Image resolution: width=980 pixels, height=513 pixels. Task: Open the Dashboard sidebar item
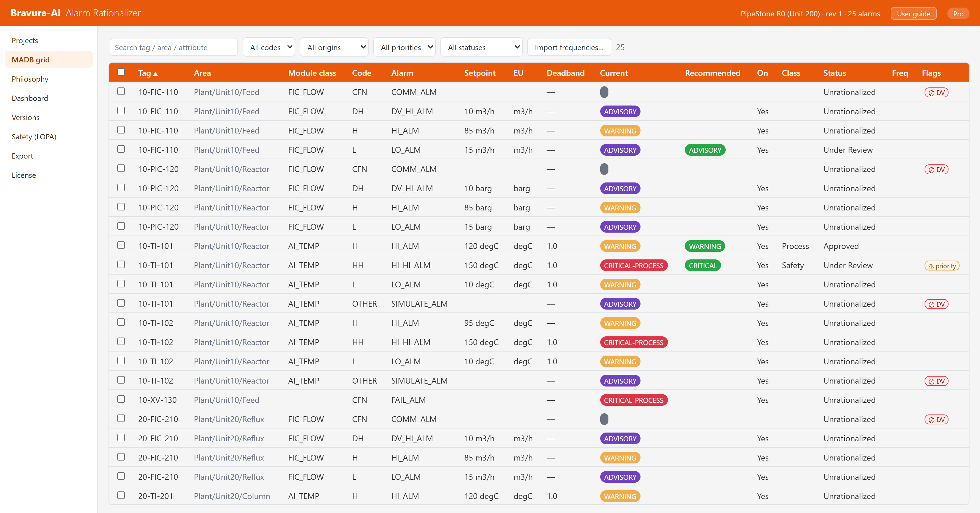[49, 98]
